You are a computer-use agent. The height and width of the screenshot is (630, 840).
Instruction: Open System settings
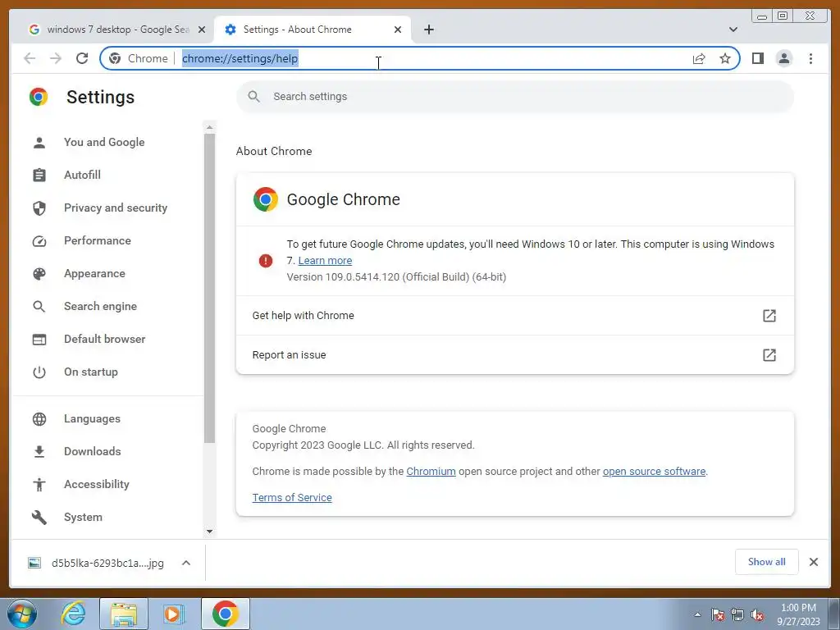click(83, 517)
